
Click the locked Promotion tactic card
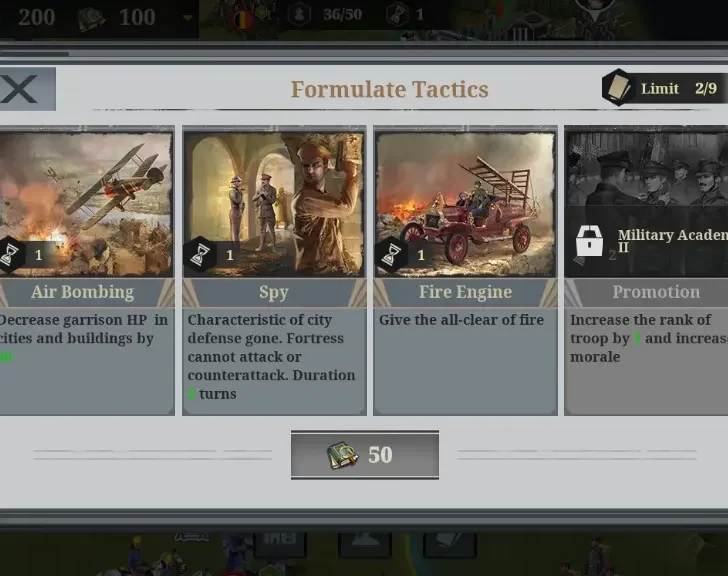tap(646, 270)
